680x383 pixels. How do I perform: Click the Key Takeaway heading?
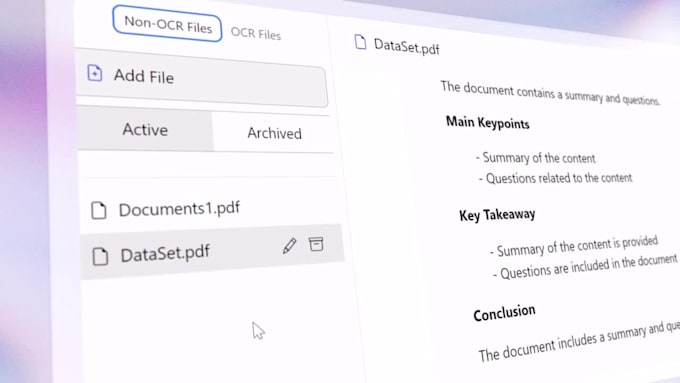497,215
